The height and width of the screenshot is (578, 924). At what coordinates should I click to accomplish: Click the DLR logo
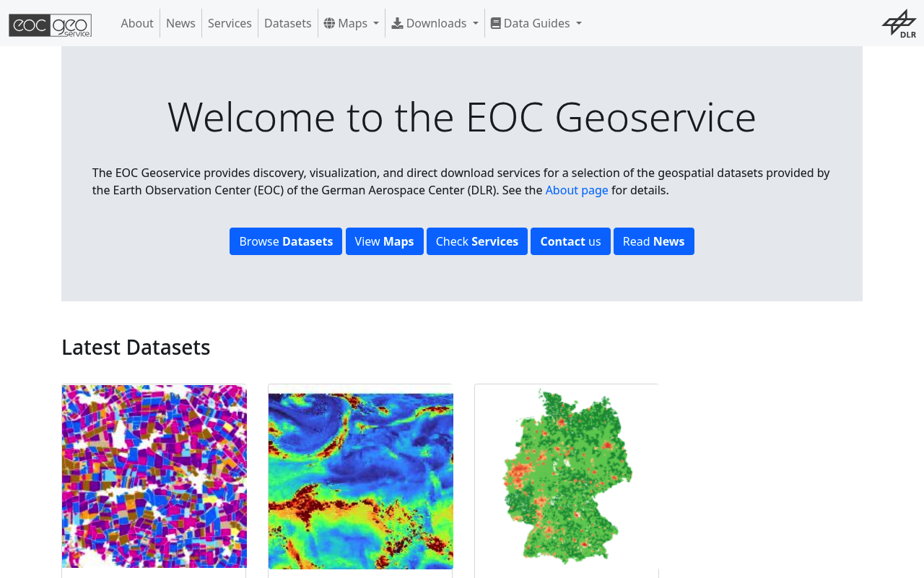[899, 23]
